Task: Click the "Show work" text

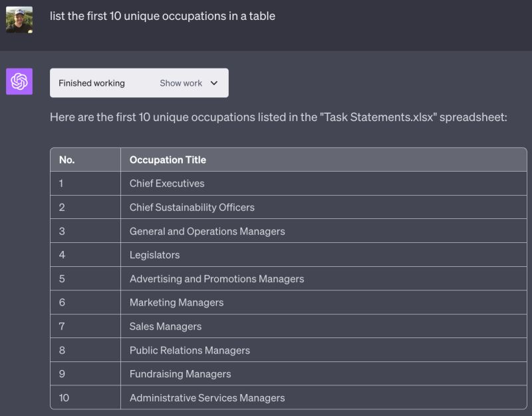Action: pos(181,83)
